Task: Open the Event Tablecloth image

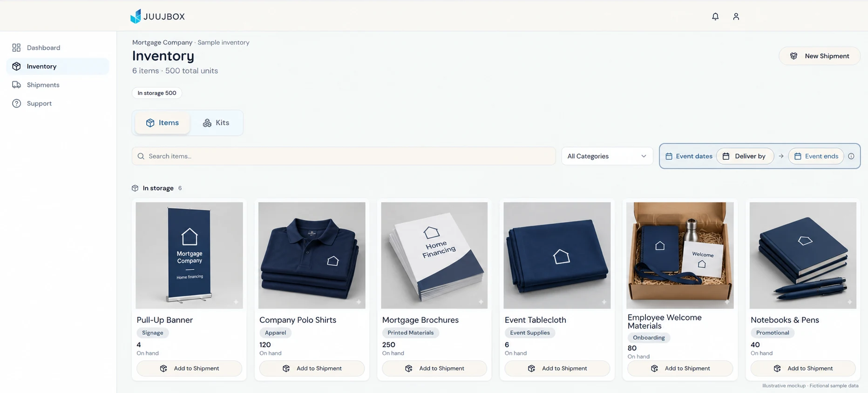Action: click(557, 255)
